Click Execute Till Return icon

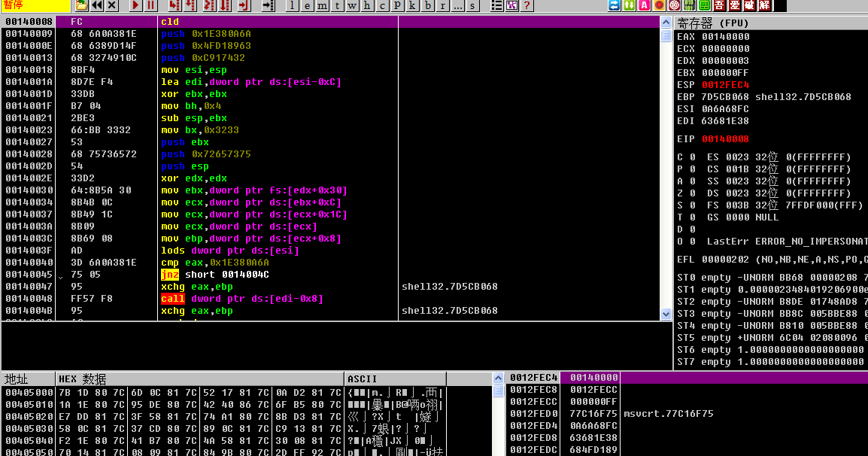tap(242, 5)
